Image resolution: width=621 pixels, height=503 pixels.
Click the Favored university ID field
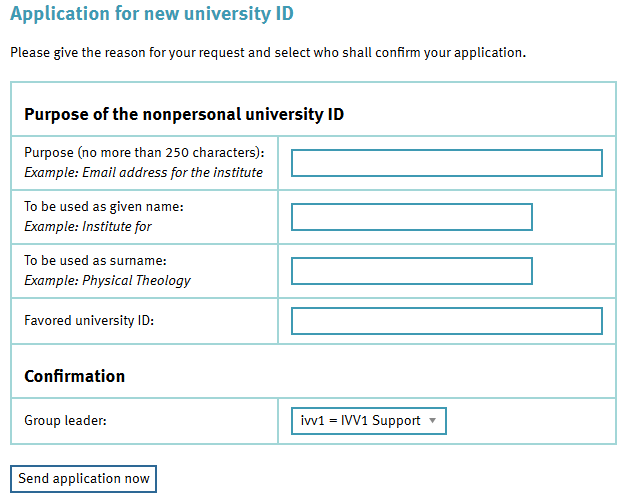pyautogui.click(x=446, y=321)
